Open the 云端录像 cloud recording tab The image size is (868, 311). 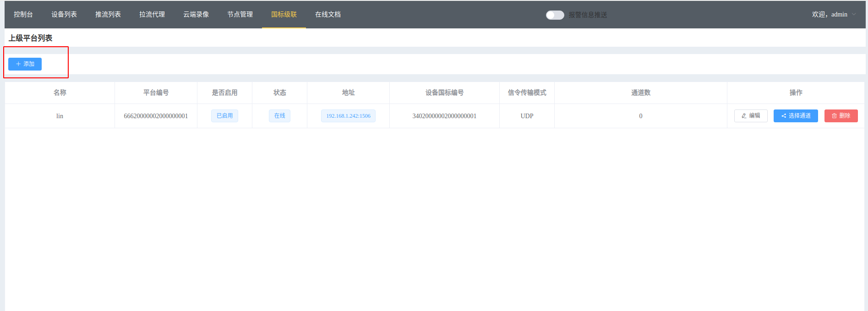tap(196, 15)
